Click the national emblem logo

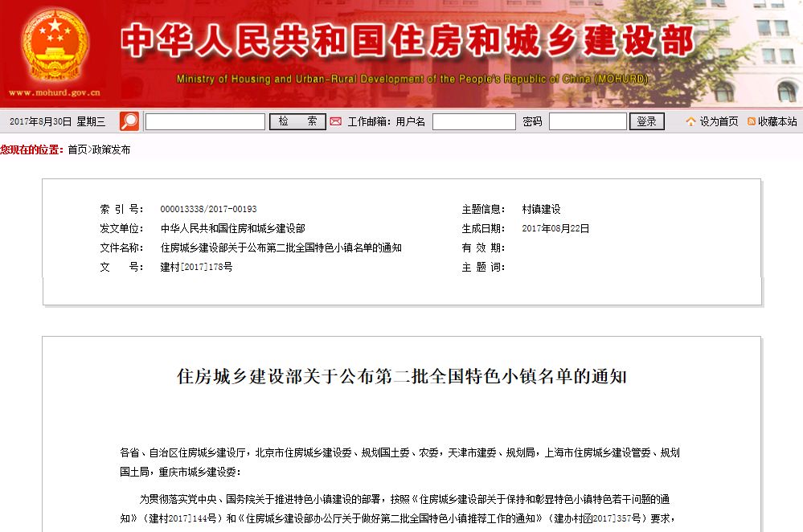click(x=55, y=45)
